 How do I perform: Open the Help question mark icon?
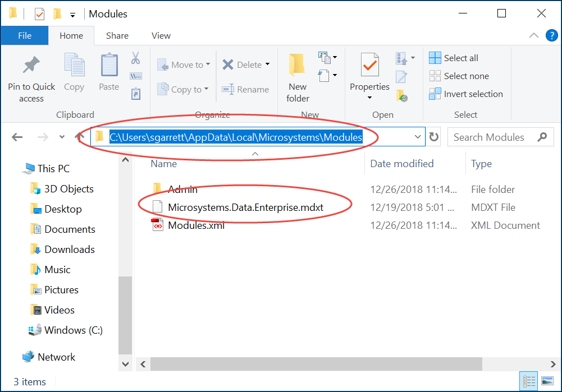pyautogui.click(x=551, y=35)
